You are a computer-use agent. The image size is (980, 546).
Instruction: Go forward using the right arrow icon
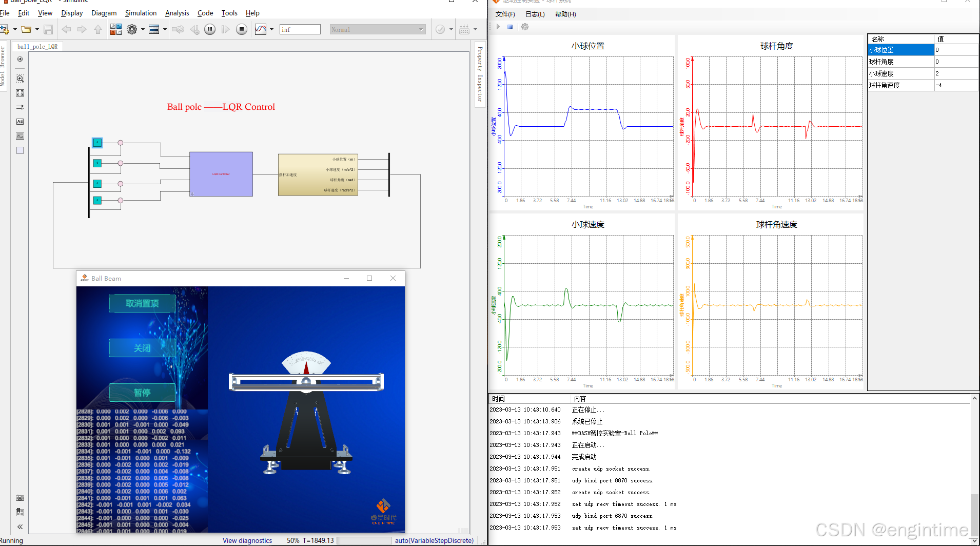82,29
